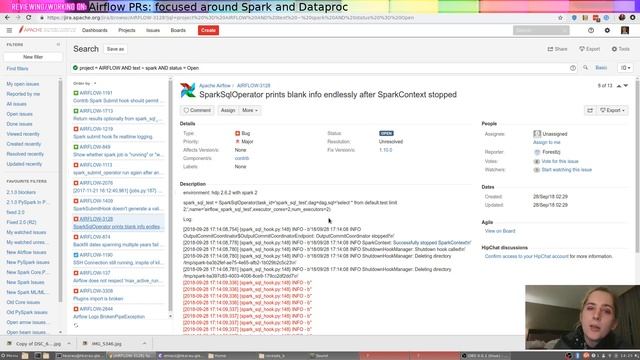
Task: Run the search via magnifier icon
Action: (x=585, y=68)
